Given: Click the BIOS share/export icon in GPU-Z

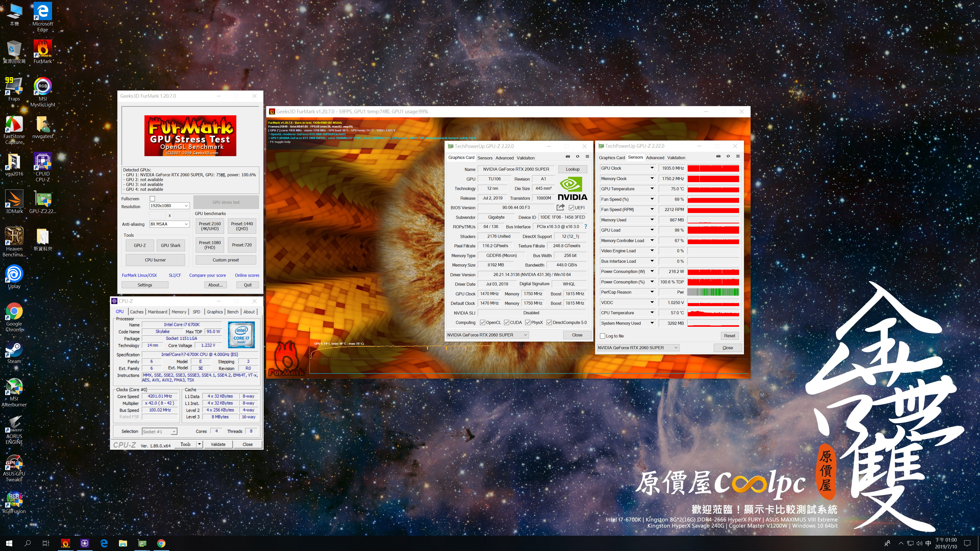Looking at the screenshot, I should click(560, 207).
